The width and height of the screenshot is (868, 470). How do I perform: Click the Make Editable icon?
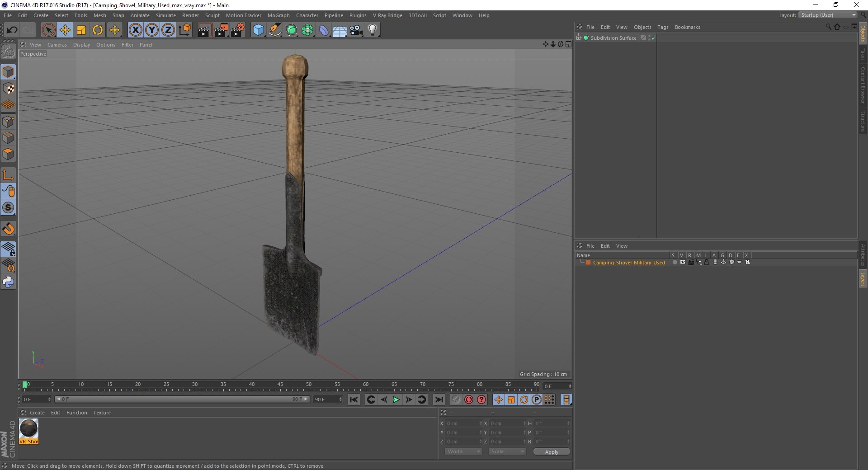[x=8, y=52]
